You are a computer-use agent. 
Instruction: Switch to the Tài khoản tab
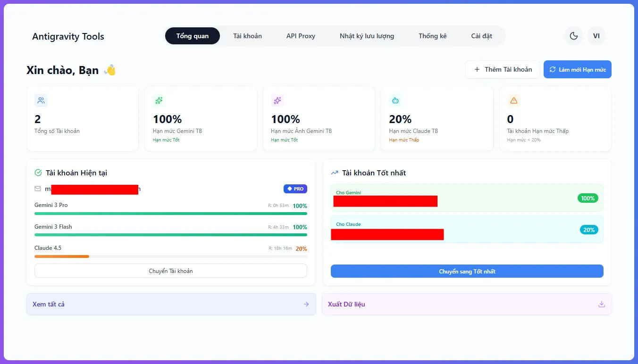tap(247, 35)
